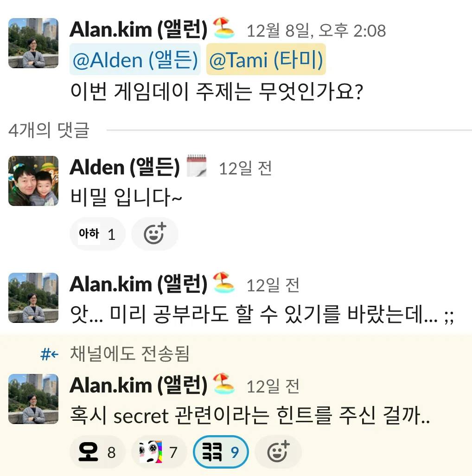Open the 채널에도 전송됨 link

tap(129, 354)
